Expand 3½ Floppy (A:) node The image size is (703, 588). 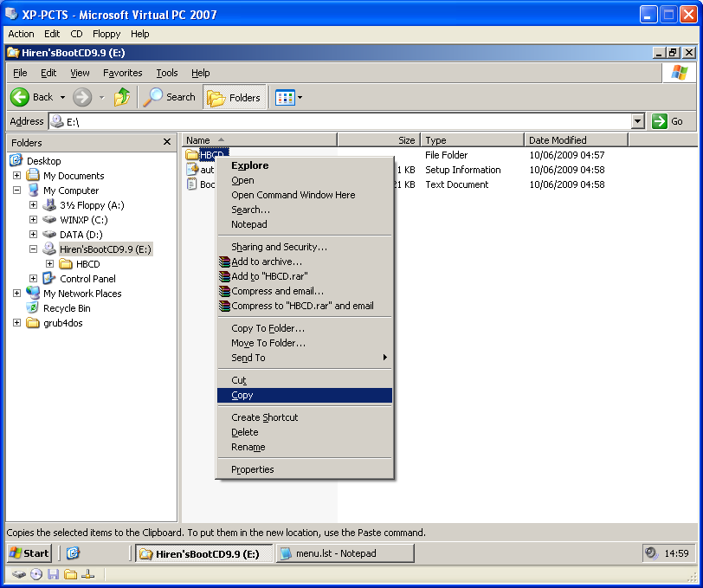[x=33, y=205]
